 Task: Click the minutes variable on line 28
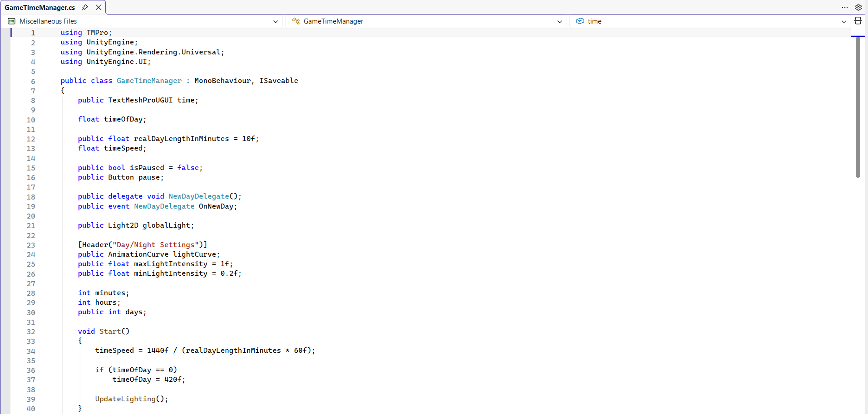tap(110, 293)
